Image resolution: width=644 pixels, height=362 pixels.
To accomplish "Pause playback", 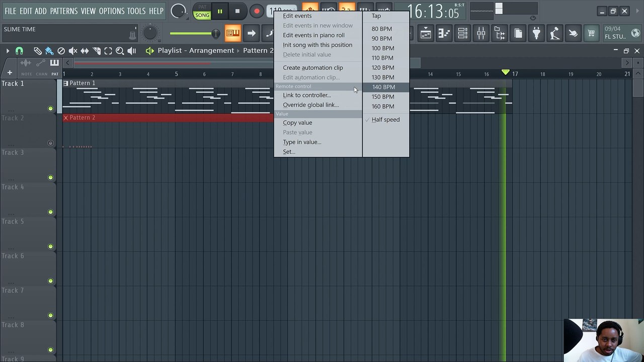I will coord(220,11).
